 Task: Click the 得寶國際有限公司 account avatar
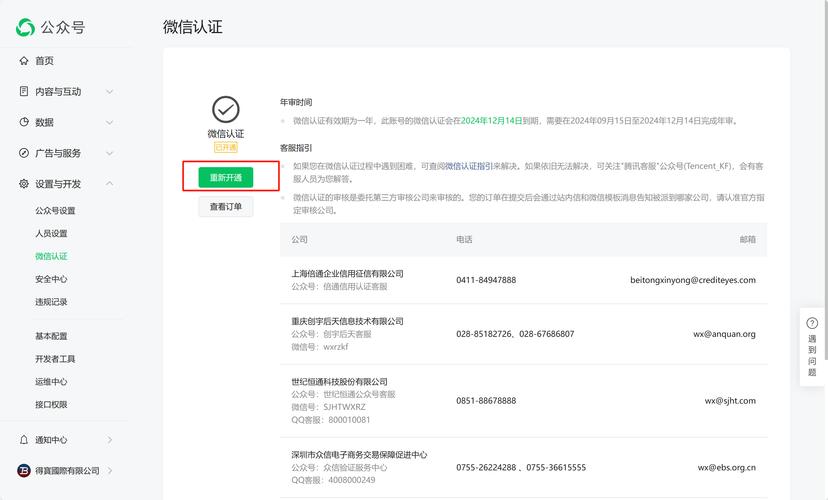(x=24, y=471)
